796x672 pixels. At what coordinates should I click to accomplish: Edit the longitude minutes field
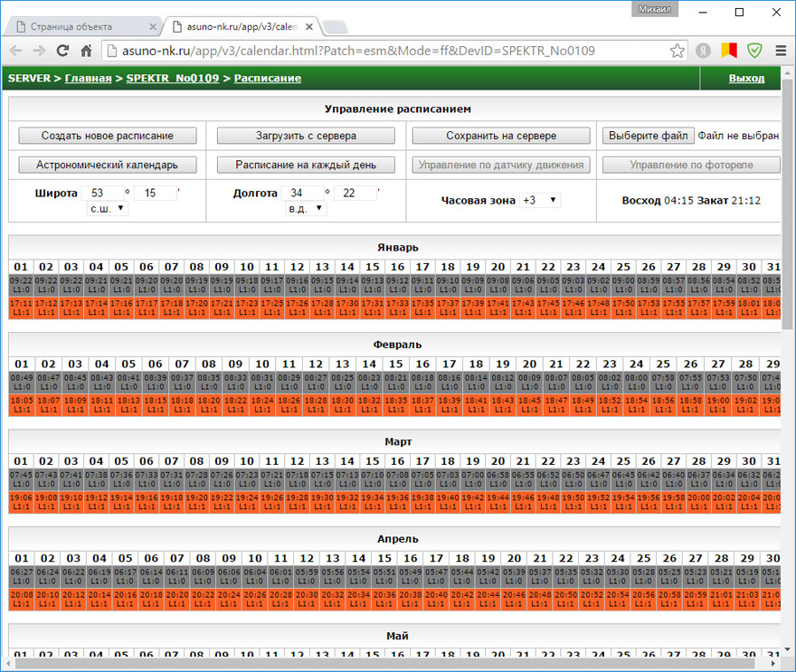pyautogui.click(x=355, y=193)
